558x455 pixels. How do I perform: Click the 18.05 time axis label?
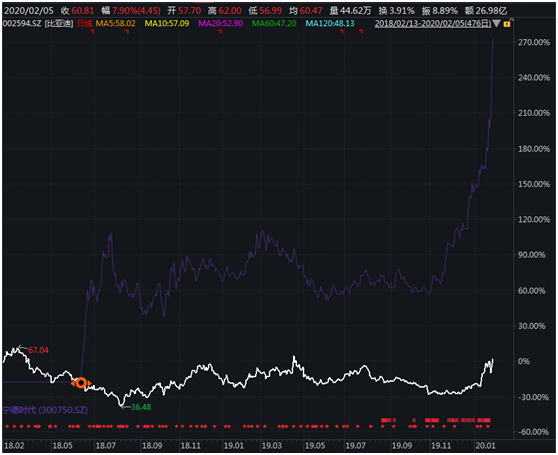click(63, 446)
